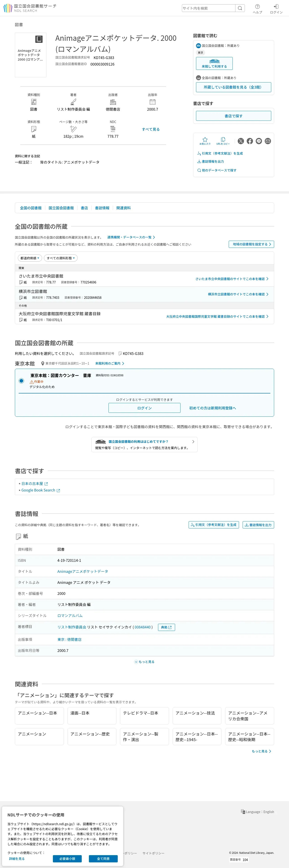Viewport: 289px width, 868px height.
Task: Open the 都道府県順 sort dropdown
Action: 30,258
